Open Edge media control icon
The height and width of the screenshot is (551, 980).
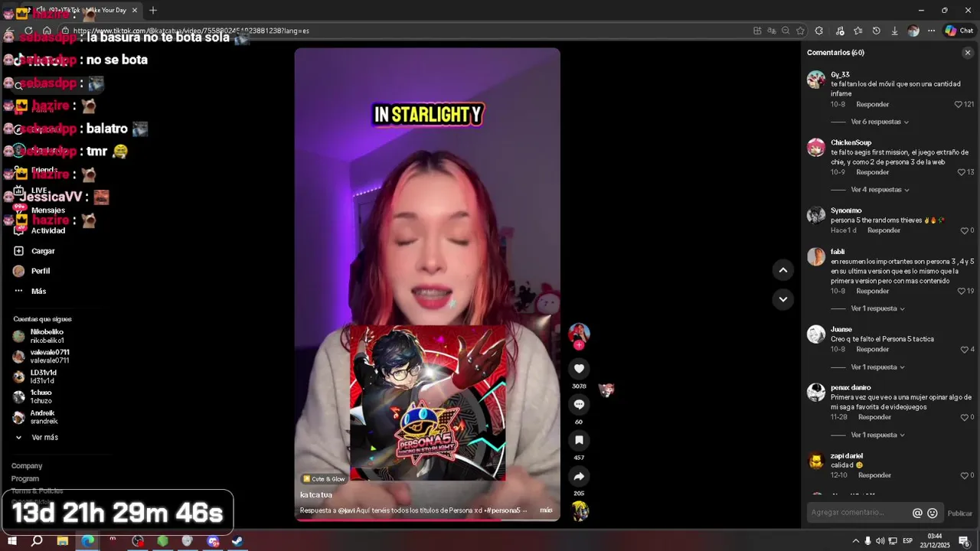840,31
